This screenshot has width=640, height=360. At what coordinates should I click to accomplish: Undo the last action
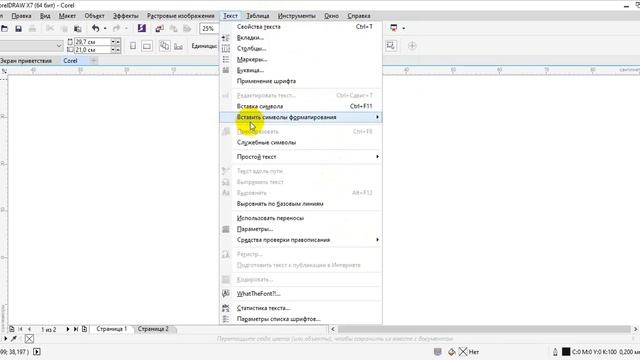pos(96,28)
